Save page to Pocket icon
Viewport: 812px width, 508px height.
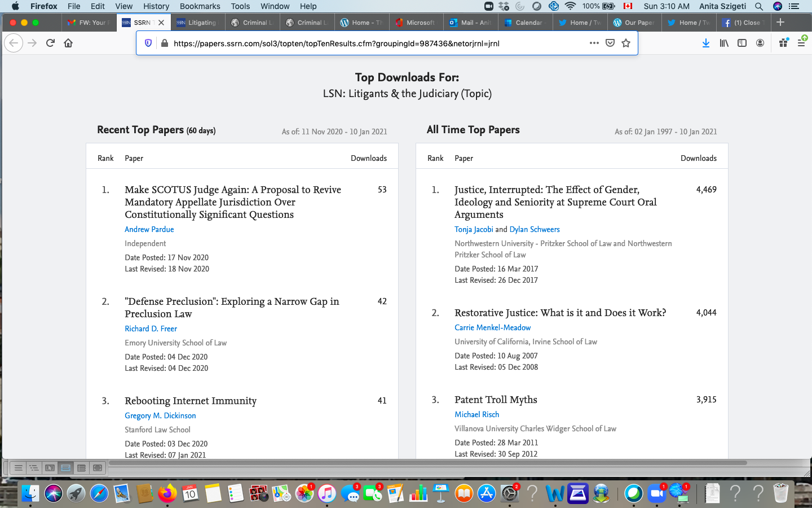610,43
